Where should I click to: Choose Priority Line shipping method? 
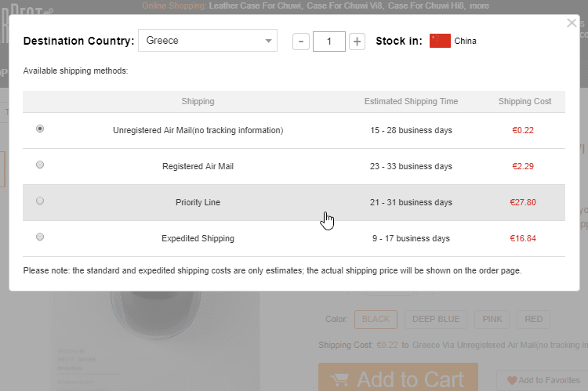click(40, 201)
